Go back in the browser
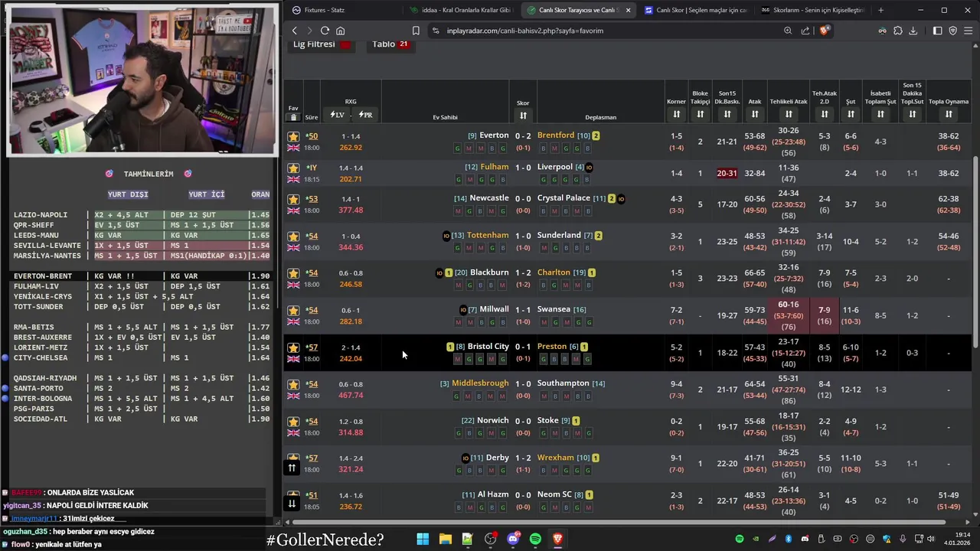The width and height of the screenshot is (980, 551). (295, 31)
